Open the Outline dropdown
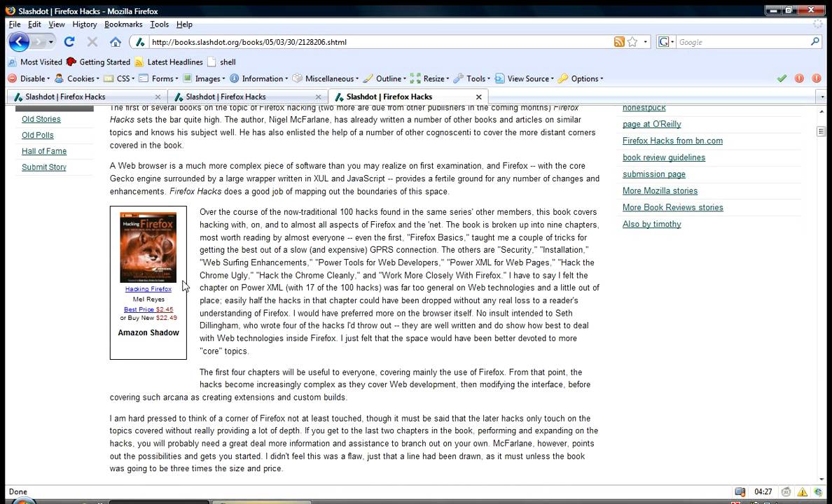This screenshot has width=832, height=504. (x=384, y=78)
